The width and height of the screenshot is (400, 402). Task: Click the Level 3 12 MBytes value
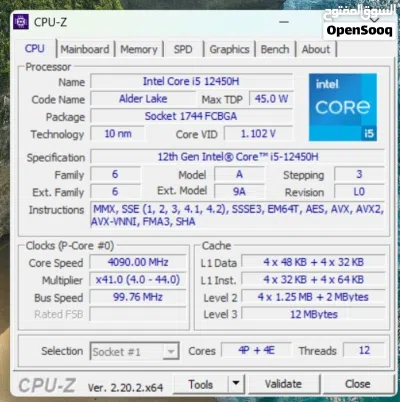pos(313,314)
